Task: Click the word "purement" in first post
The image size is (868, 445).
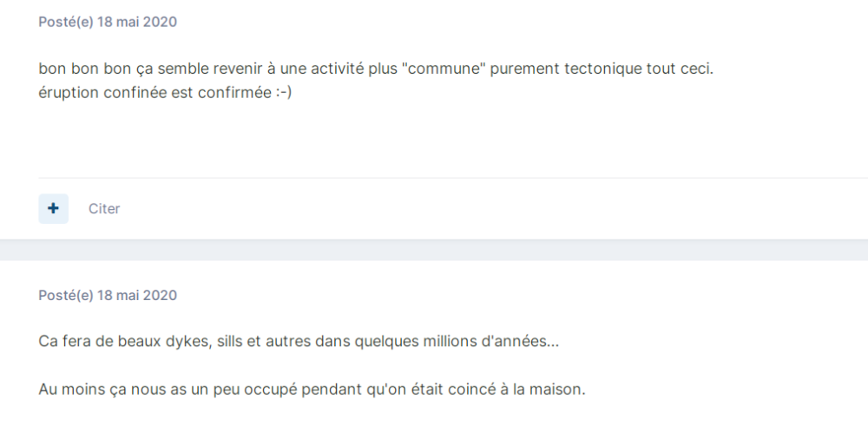Action: click(522, 69)
